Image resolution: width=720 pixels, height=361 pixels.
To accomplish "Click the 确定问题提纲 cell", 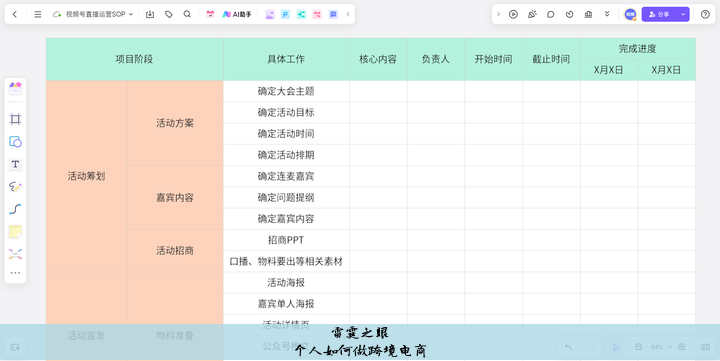I will [x=286, y=197].
